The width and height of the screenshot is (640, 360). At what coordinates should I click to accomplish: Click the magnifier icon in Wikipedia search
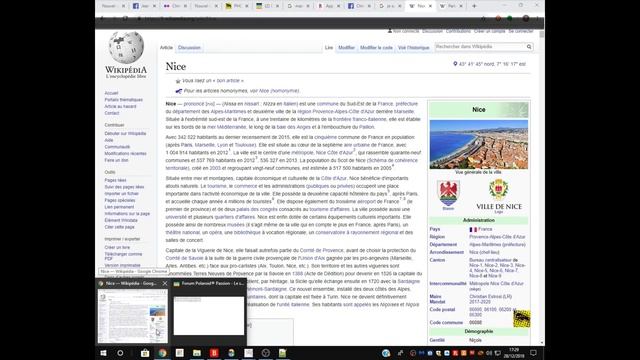tap(529, 47)
